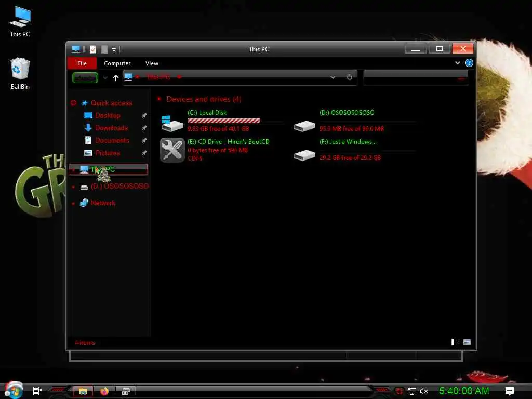Click the red tray icon
This screenshot has width=532, height=399.
point(400,391)
